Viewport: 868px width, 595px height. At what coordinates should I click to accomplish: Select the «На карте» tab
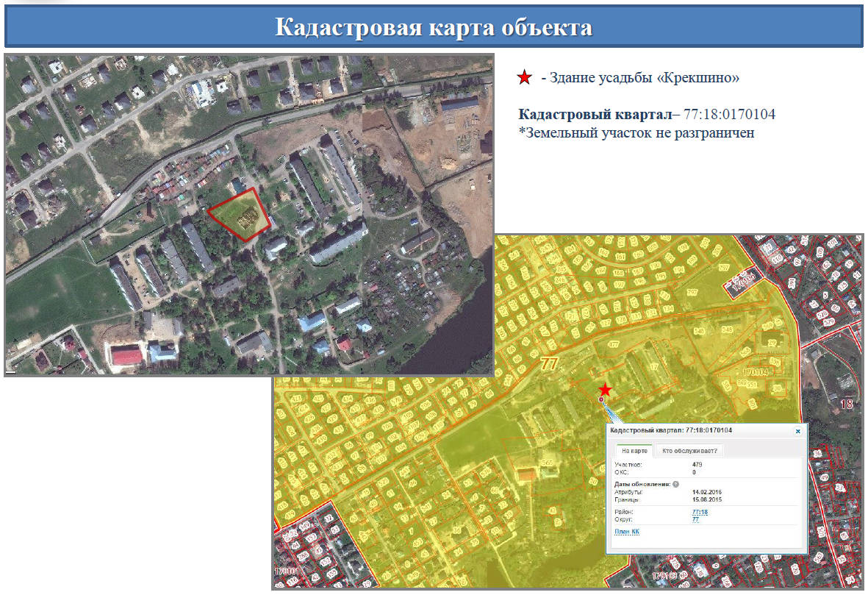(x=634, y=450)
